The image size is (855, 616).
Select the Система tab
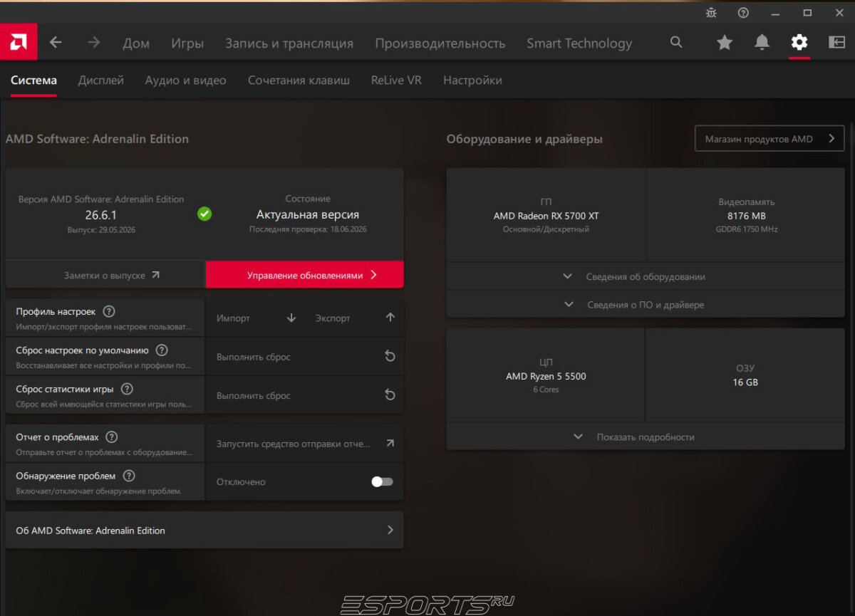tap(33, 80)
